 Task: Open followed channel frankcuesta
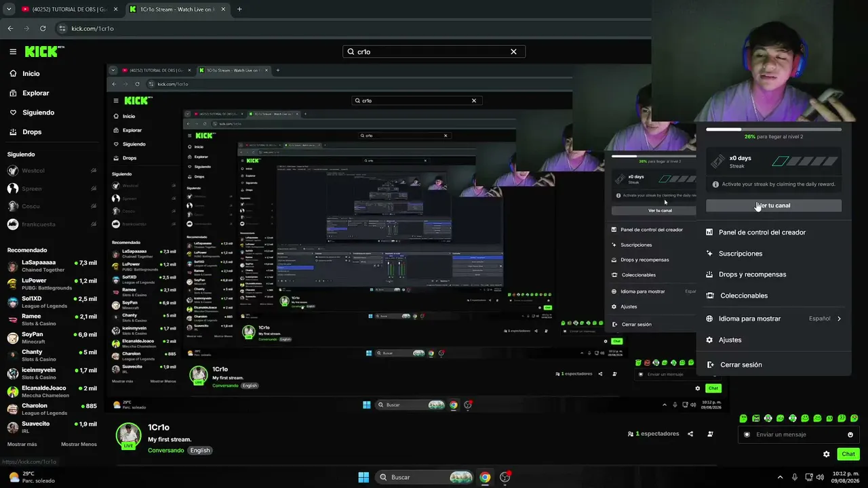point(52,224)
